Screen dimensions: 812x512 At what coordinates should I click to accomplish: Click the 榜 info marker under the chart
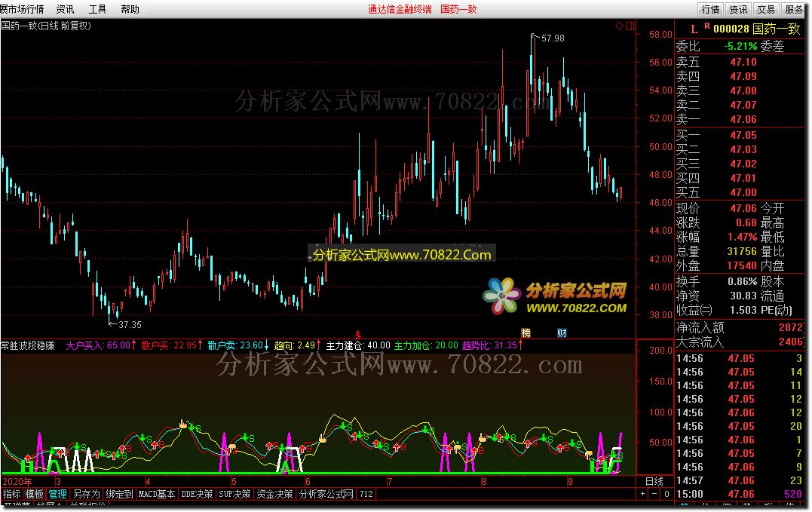click(526, 333)
